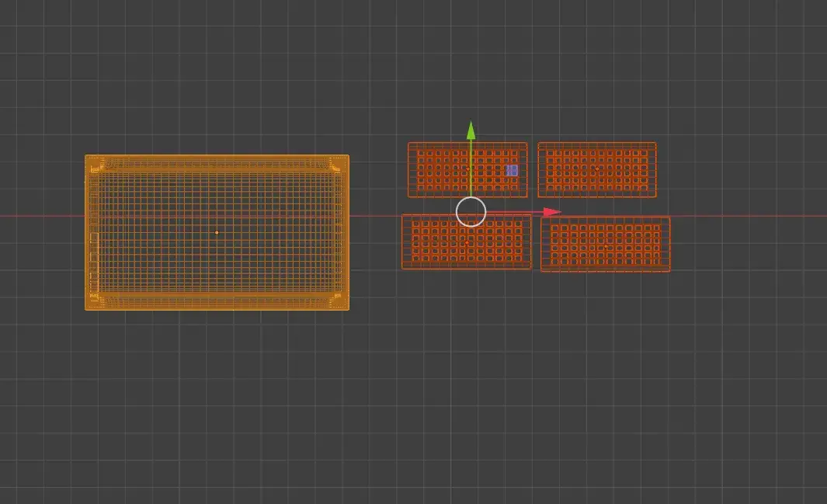Click the origin dot of large tray

(x=217, y=232)
